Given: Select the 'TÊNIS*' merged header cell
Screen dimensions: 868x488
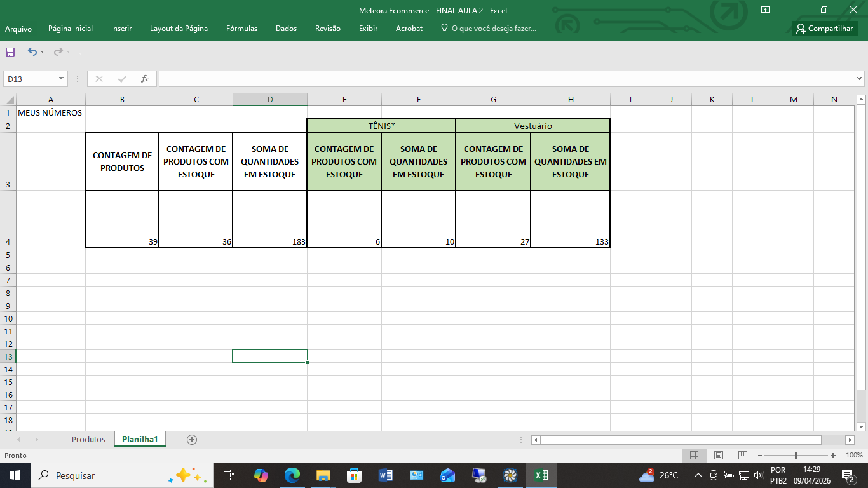Looking at the screenshot, I should [381, 126].
